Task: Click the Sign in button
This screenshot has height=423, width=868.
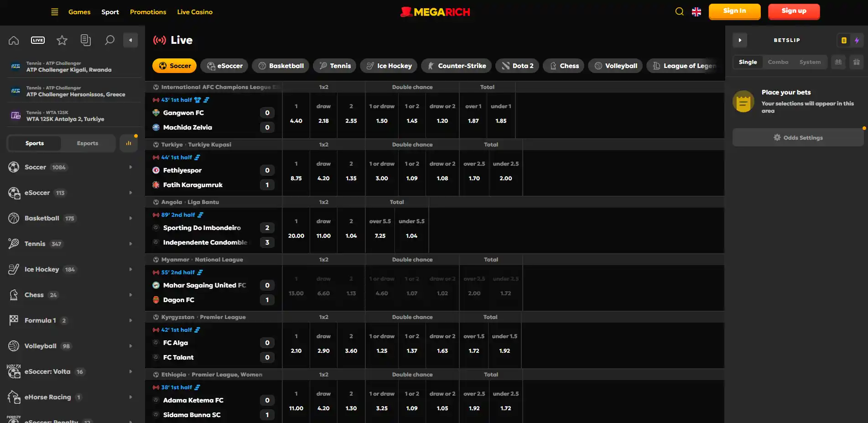Action: [x=734, y=11]
